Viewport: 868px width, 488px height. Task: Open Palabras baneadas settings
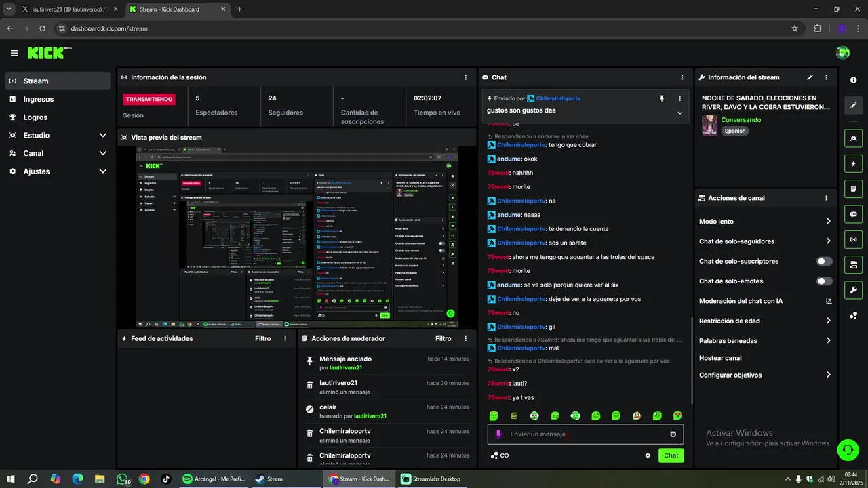click(765, 340)
